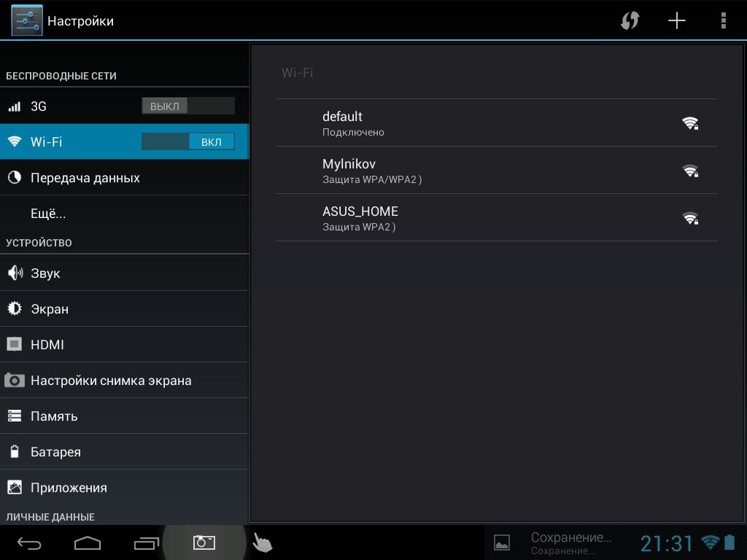The image size is (747, 560).
Task: Open Батарея battery settings
Action: pos(55,452)
